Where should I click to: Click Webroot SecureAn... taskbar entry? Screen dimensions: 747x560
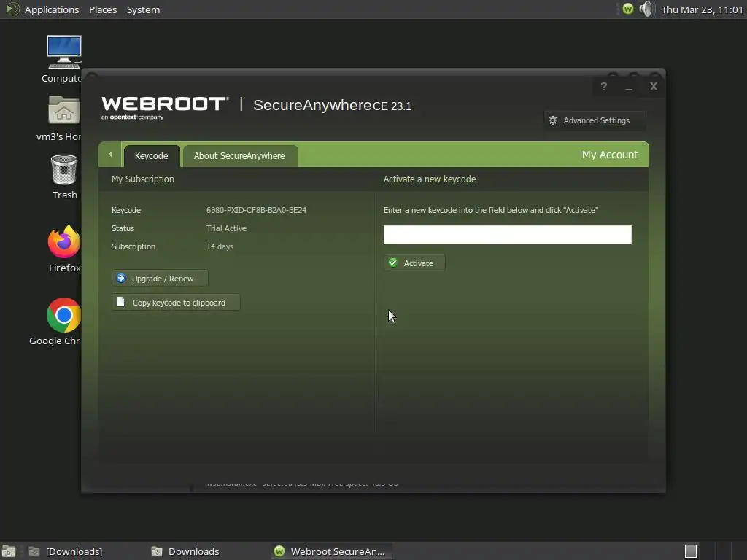[332, 551]
